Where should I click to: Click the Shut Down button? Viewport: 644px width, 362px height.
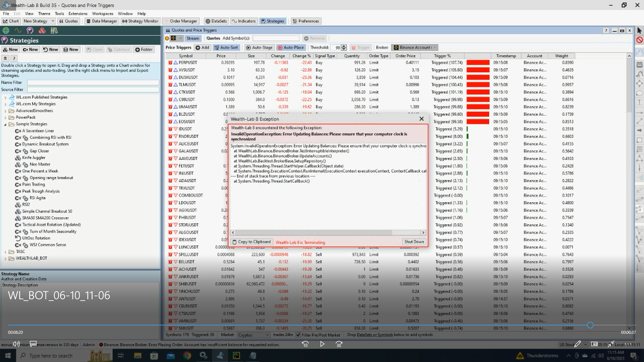(x=414, y=242)
